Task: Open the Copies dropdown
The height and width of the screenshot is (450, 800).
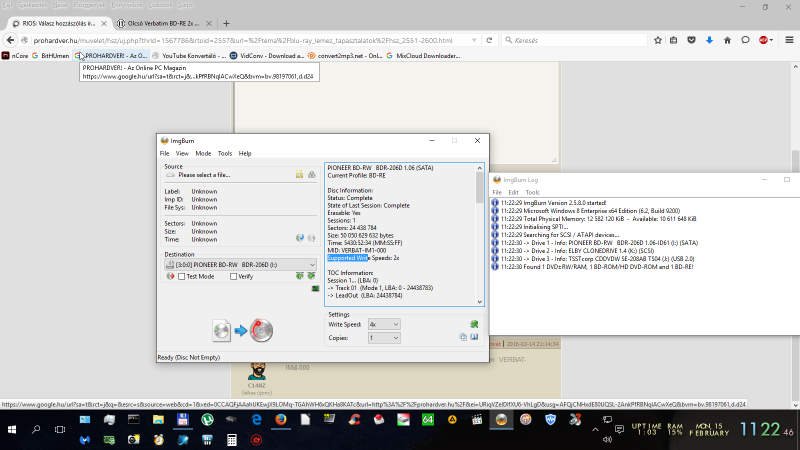Action: pyautogui.click(x=384, y=338)
